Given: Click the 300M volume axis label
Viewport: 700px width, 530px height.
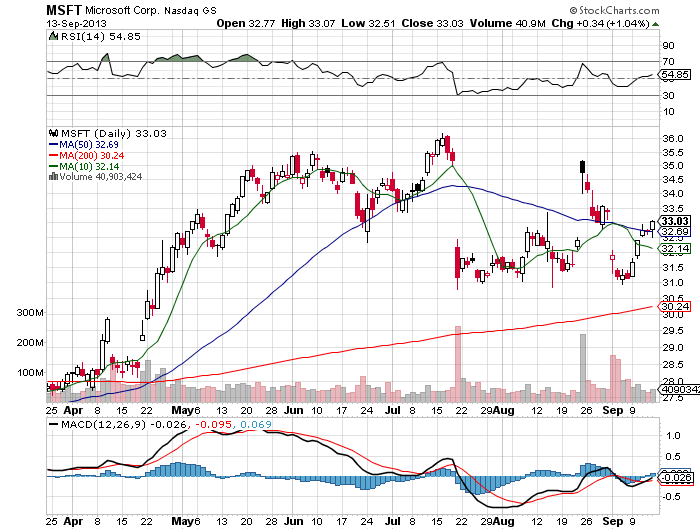Looking at the screenshot, I should [30, 313].
